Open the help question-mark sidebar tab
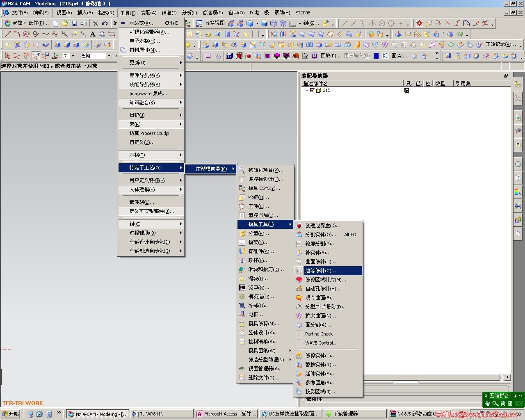 coord(518,144)
